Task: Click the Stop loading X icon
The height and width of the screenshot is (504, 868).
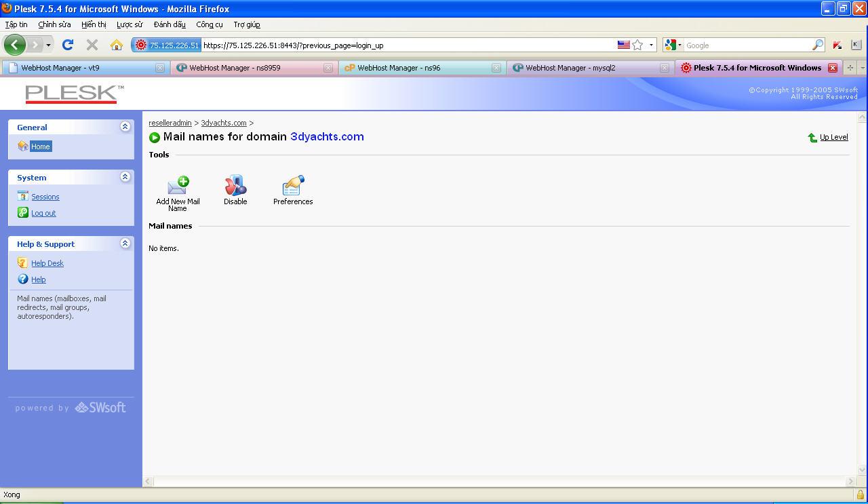Action: click(92, 45)
